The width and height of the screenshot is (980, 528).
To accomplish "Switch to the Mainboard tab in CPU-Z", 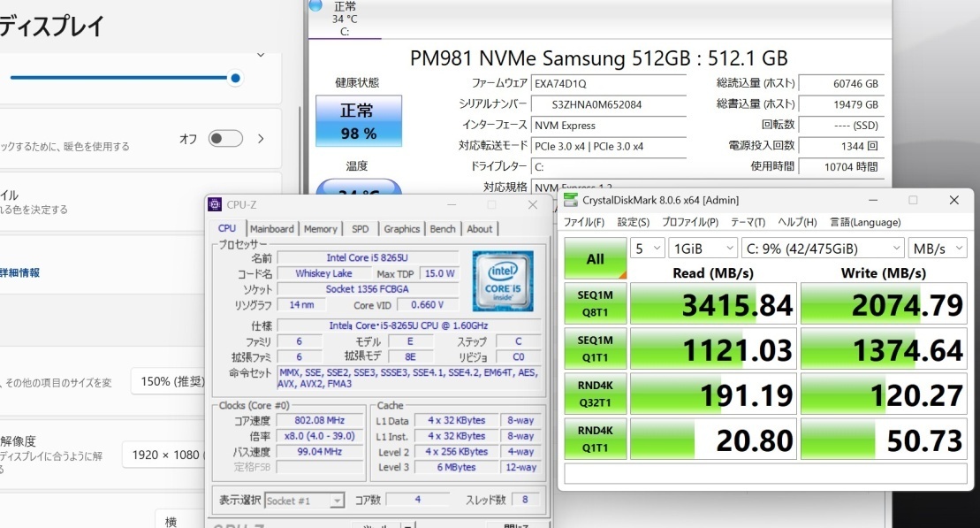I will pyautogui.click(x=272, y=229).
